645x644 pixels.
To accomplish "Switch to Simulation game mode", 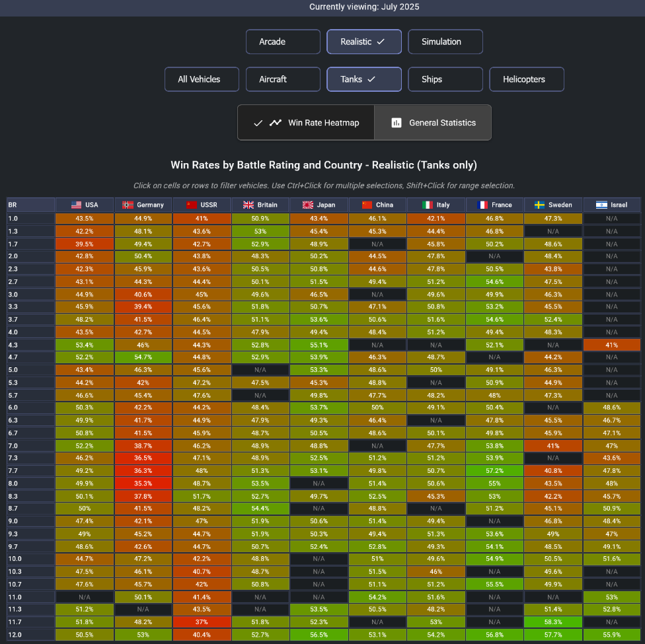I will click(445, 42).
